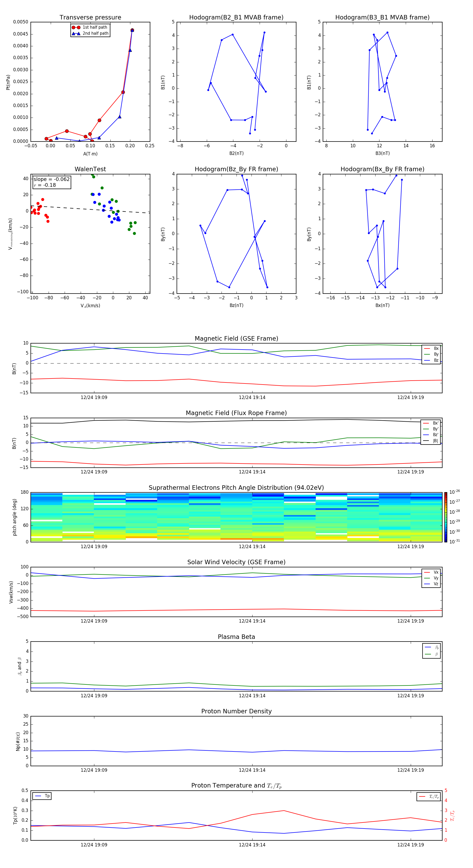Click the 'Solar Wind Velocity (GSE Frame)' title
This screenshot has height=868, width=473.
tap(236, 562)
